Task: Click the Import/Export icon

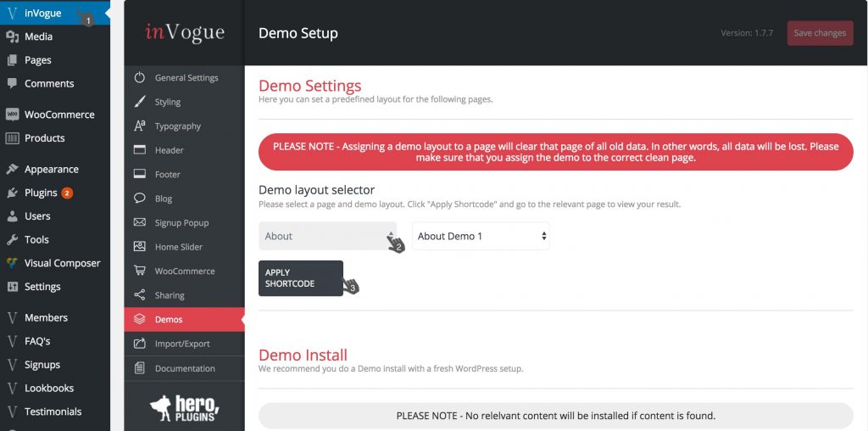Action: [x=140, y=344]
